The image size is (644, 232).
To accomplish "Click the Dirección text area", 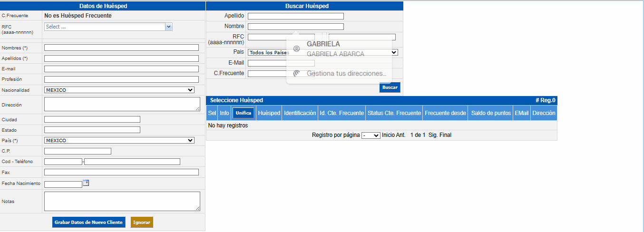I will click(122, 104).
